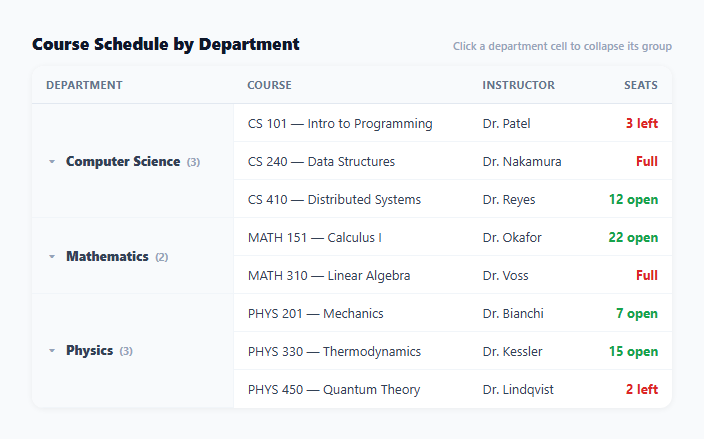Click the Physics department label
704x439 pixels.
pyautogui.click(x=89, y=350)
